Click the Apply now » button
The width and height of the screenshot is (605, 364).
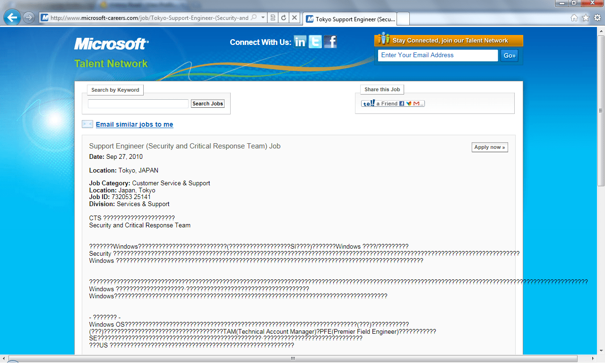point(490,147)
